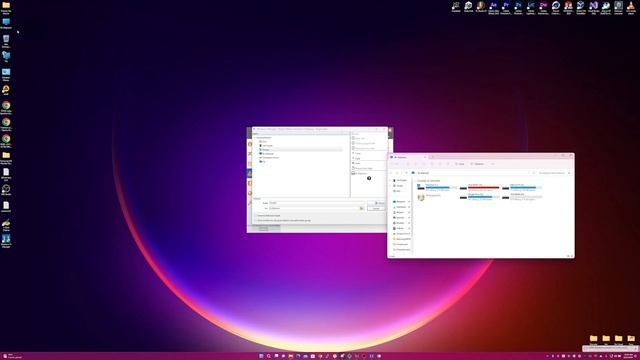This screenshot has height=360, width=640.
Task: Toggle the second checkbox in the folder dialog
Action: 256,220
